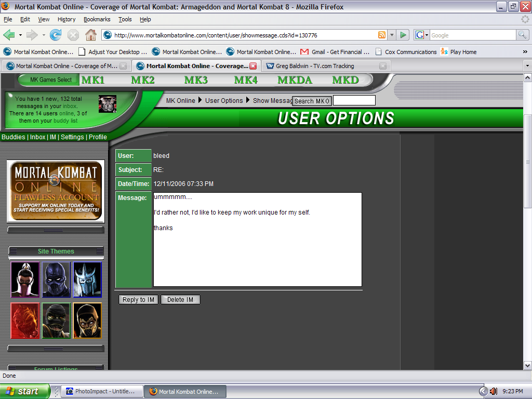This screenshot has height=399, width=532.
Task: Select the Mileena site theme
Action: tap(25, 280)
